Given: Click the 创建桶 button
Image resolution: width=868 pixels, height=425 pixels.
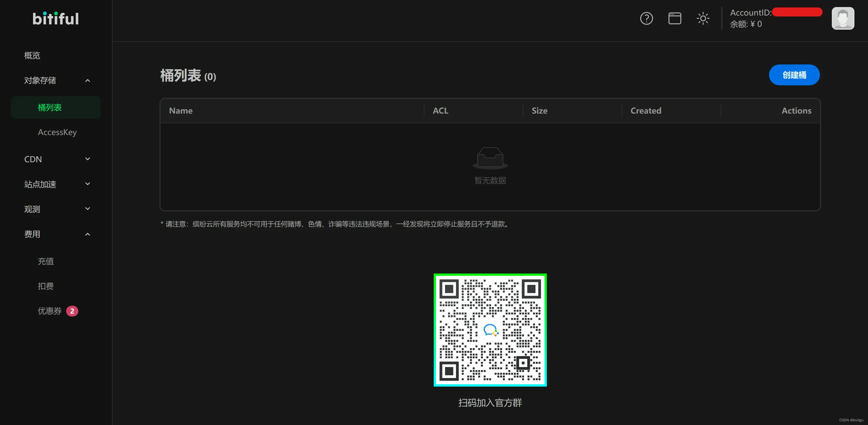Looking at the screenshot, I should coord(794,75).
